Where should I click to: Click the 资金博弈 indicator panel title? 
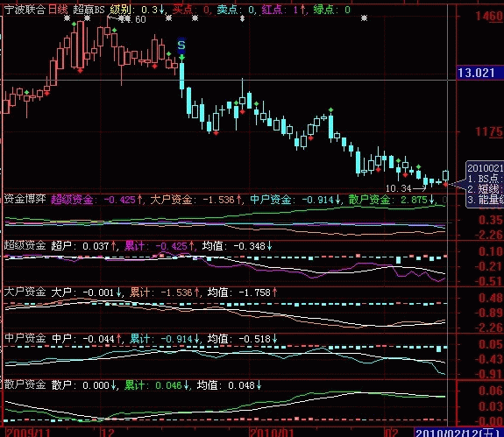pos(25,199)
